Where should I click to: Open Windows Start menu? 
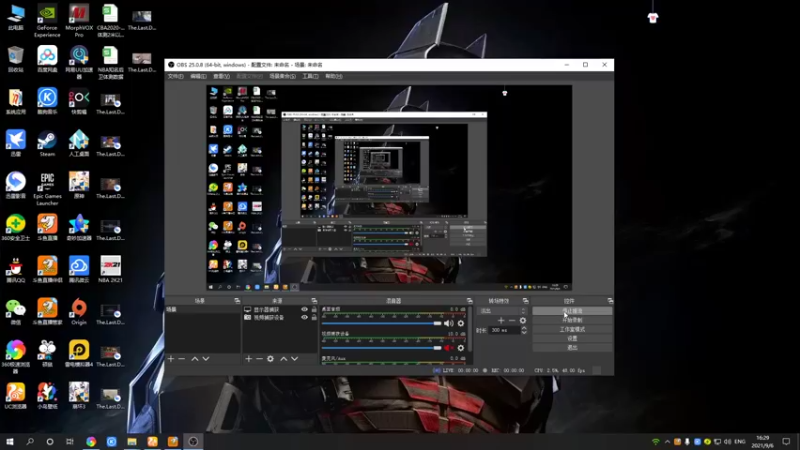(10, 441)
